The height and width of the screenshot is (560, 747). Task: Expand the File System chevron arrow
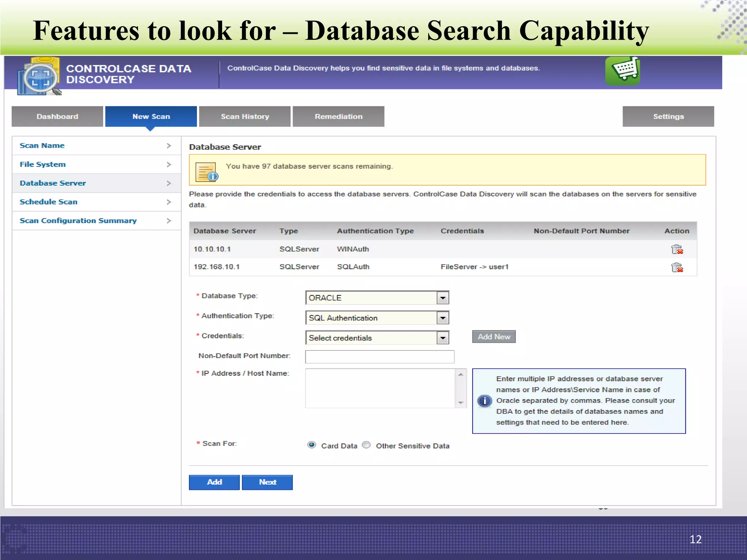[x=169, y=164]
